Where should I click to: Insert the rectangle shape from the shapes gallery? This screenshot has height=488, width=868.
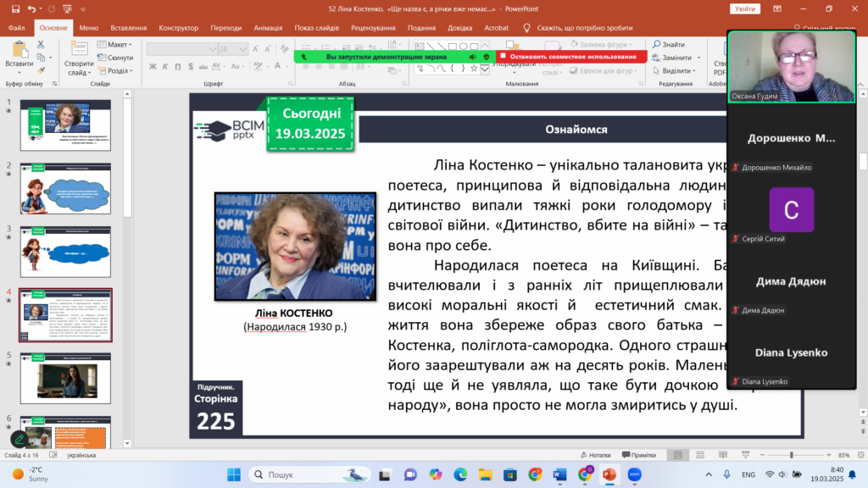pyautogui.click(x=453, y=47)
